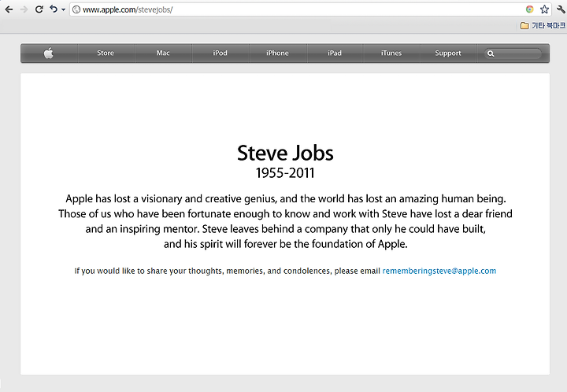Open the iTunes tab in the Apple navigation

[391, 53]
